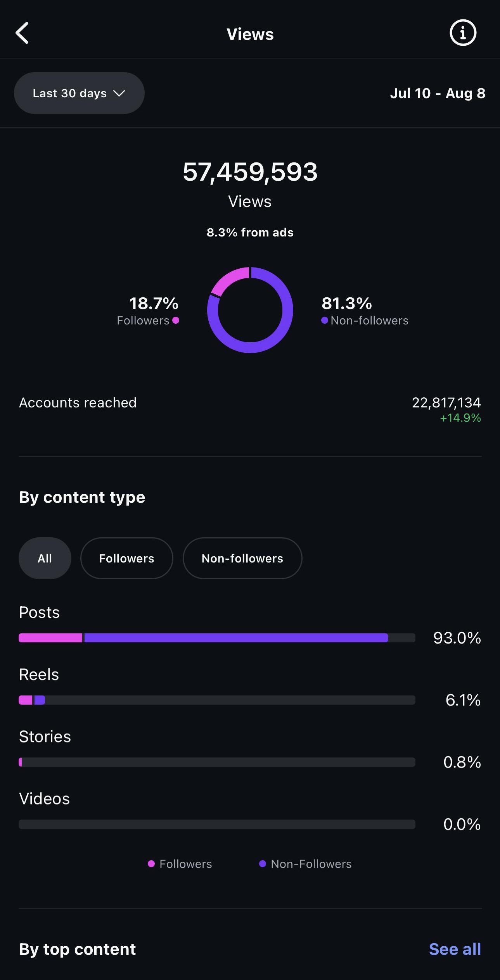The width and height of the screenshot is (500, 980).
Task: Click the Reels percentage bar
Action: [x=217, y=700]
